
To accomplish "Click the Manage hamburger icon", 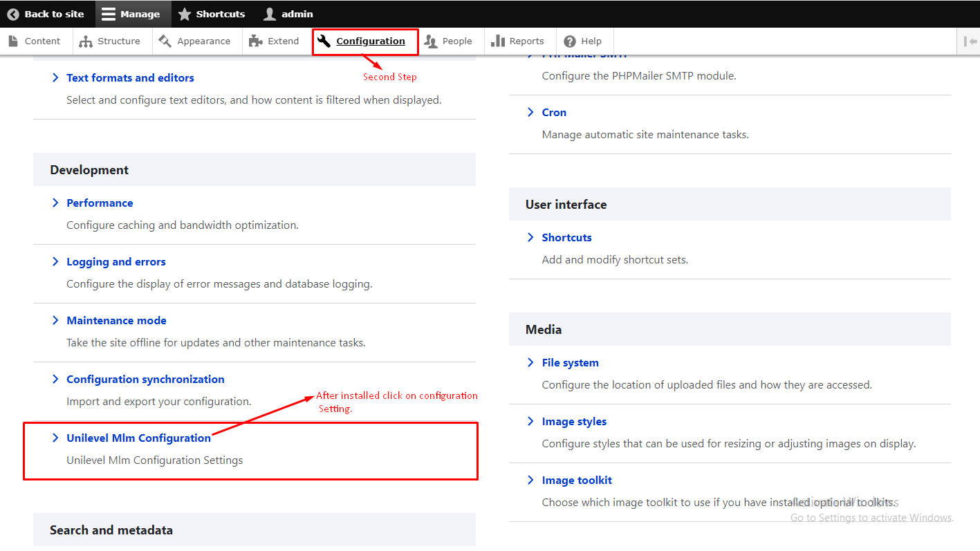I will click(x=109, y=14).
